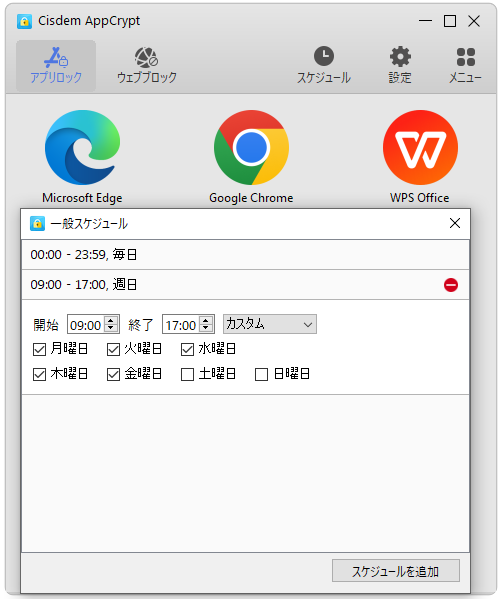Open the スケジュール clock icon
The width and height of the screenshot is (503, 599).
(x=323, y=57)
